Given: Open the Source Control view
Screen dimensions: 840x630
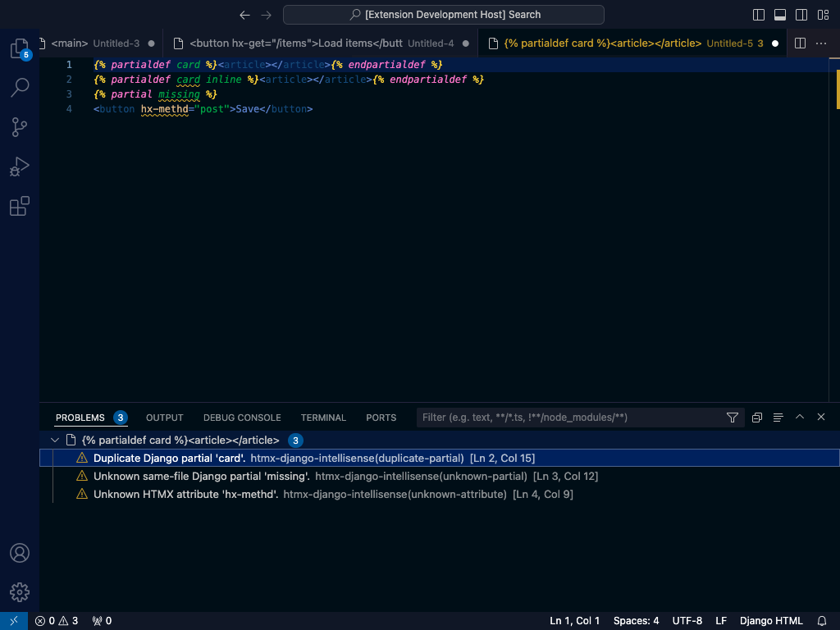Looking at the screenshot, I should [20, 127].
